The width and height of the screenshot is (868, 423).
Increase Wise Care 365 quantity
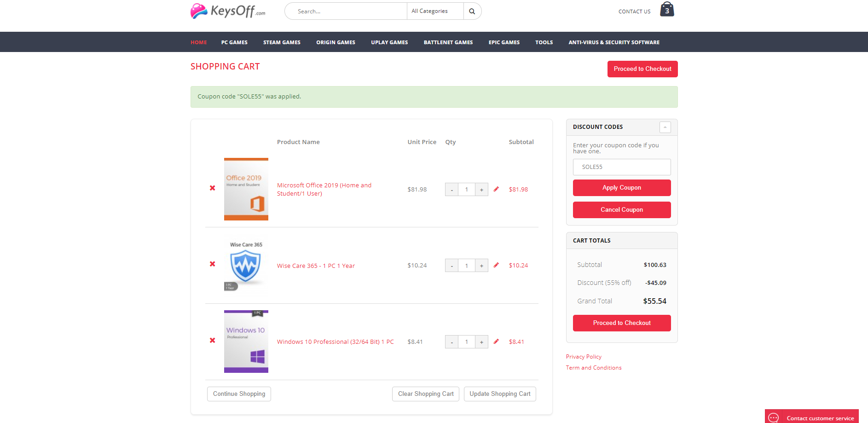click(481, 266)
